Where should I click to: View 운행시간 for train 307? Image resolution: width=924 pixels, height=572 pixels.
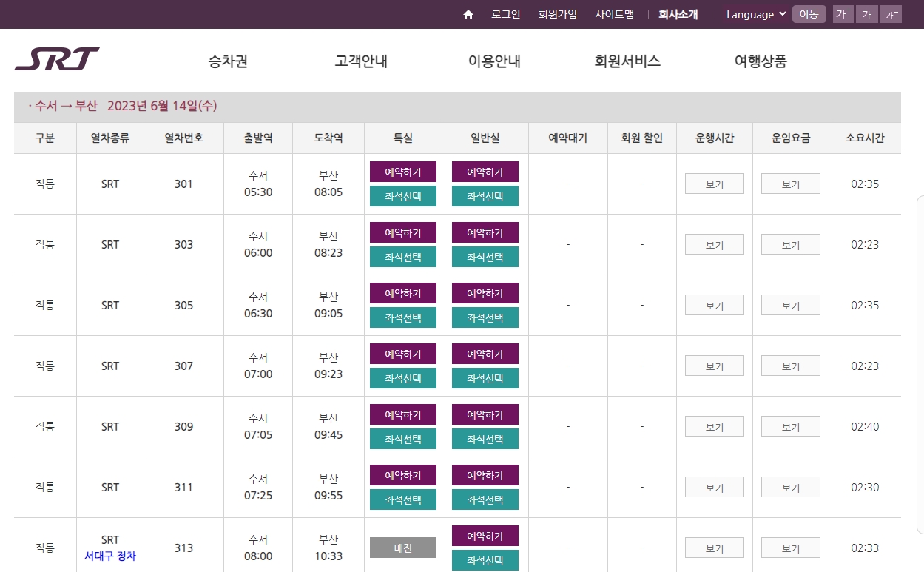coord(715,366)
